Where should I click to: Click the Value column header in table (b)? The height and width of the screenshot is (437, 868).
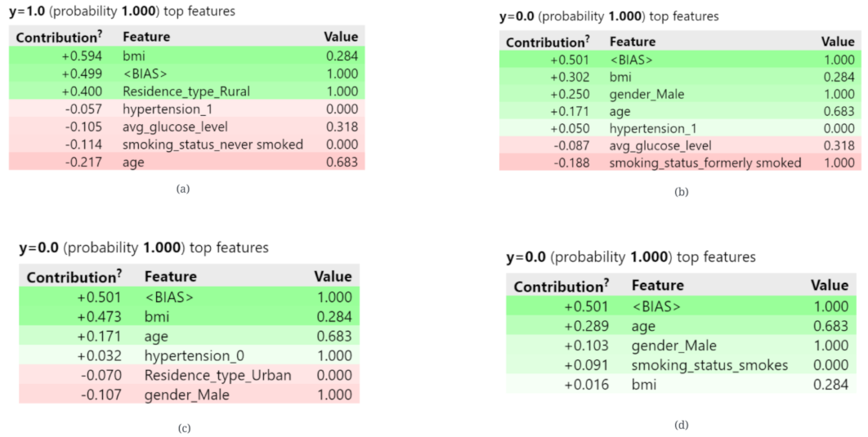pyautogui.click(x=837, y=42)
